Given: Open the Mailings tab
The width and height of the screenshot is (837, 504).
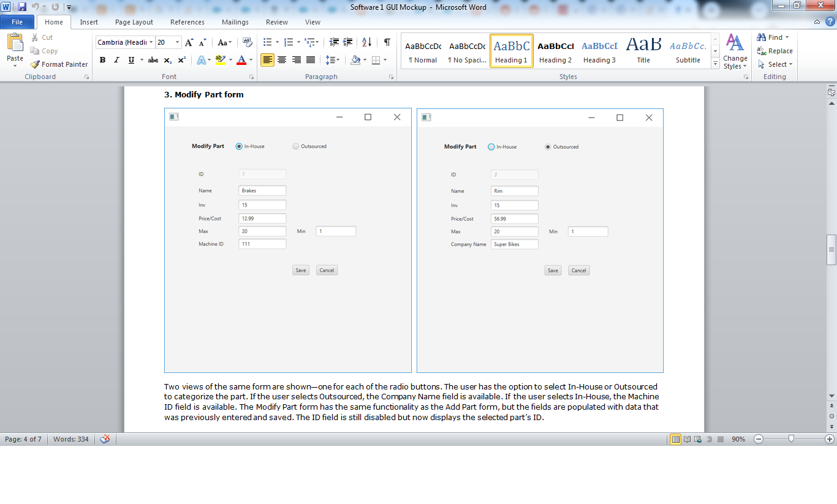Looking at the screenshot, I should [x=235, y=21].
